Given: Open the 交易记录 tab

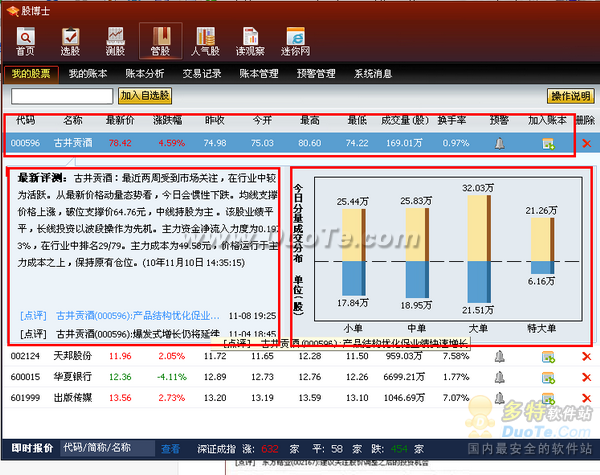Looking at the screenshot, I should 202,74.
